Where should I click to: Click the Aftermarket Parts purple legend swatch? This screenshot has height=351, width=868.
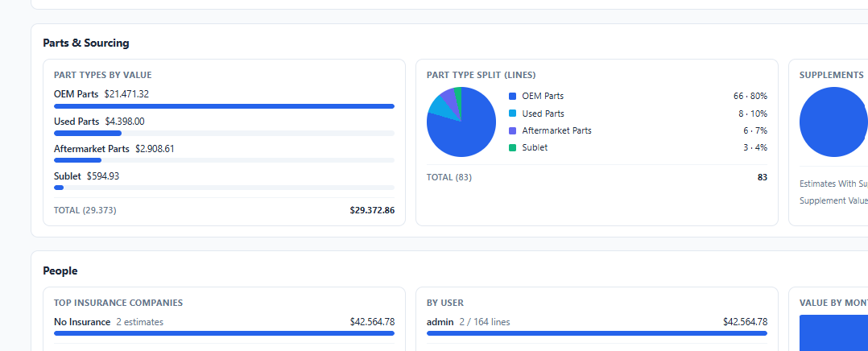512,130
